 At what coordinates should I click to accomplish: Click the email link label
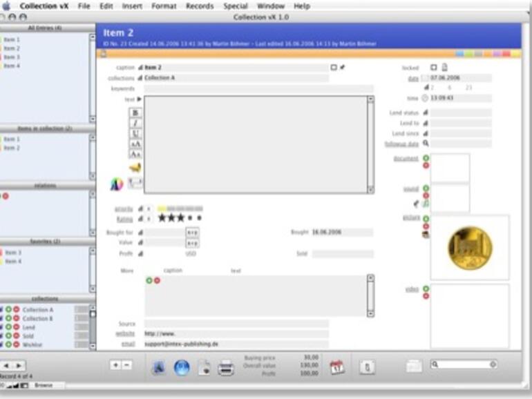[129, 344]
